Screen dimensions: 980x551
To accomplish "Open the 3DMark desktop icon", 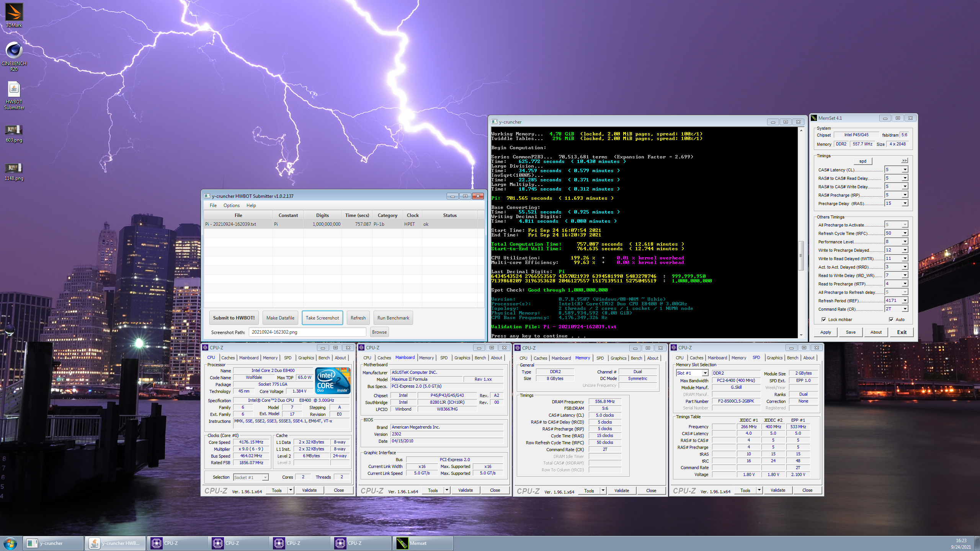I will 14,15.
